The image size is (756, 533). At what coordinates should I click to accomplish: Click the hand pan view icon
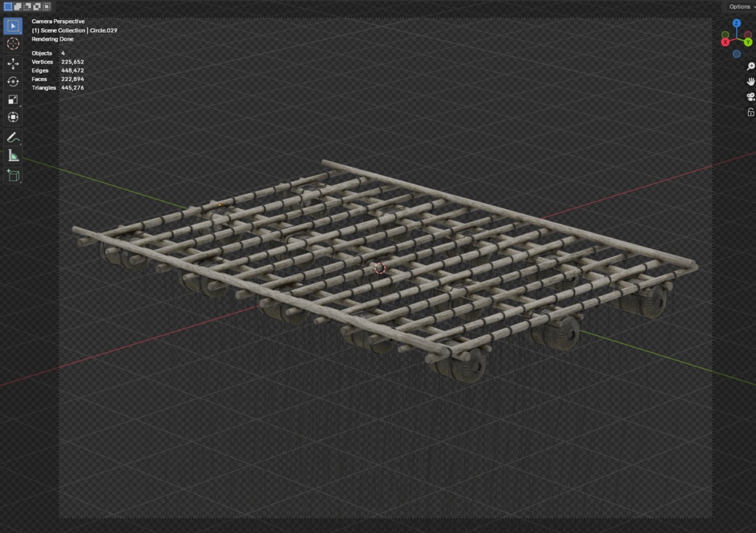point(750,81)
